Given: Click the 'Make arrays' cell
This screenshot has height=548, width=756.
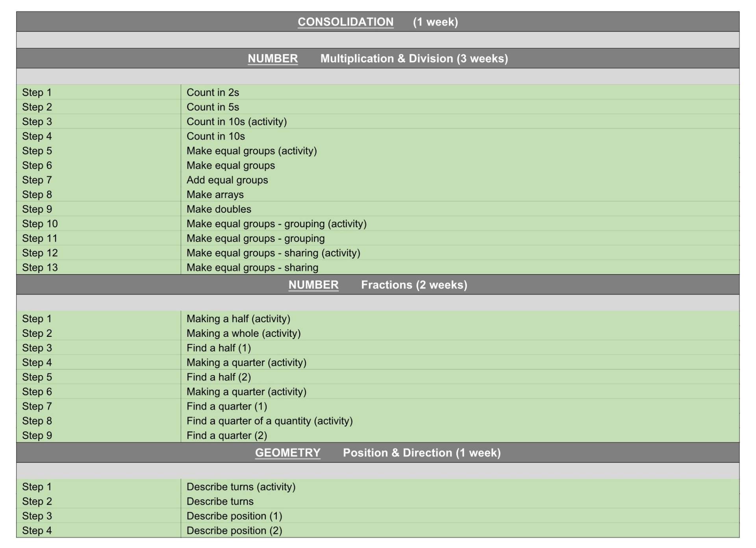Looking at the screenshot, I should 215,195.
